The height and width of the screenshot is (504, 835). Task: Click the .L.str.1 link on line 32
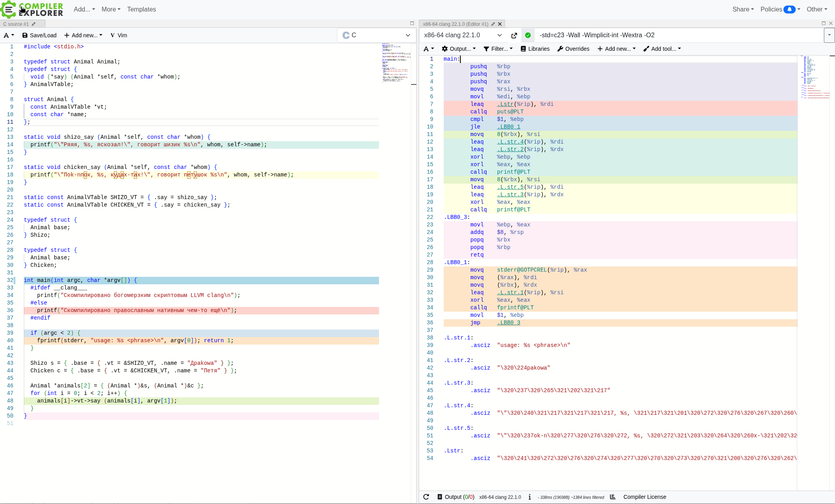coord(510,293)
